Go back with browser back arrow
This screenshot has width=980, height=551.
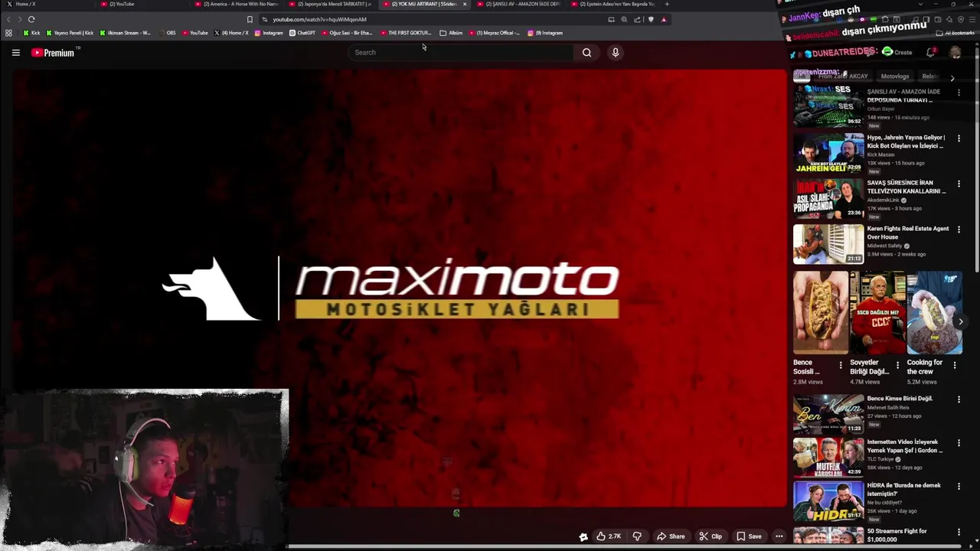[x=8, y=19]
